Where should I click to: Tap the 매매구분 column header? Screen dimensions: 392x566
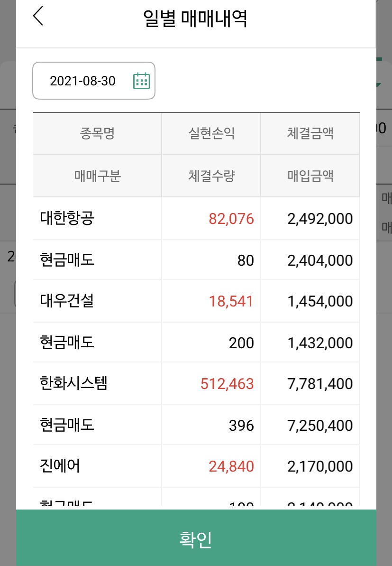(97, 176)
